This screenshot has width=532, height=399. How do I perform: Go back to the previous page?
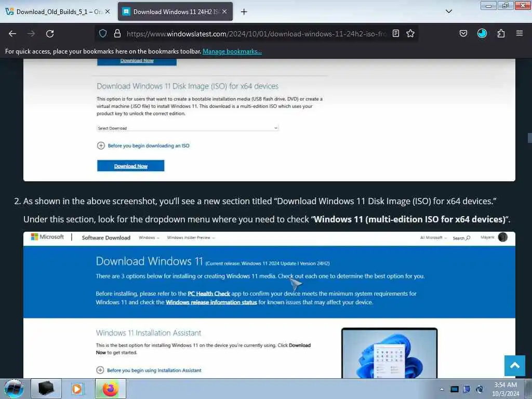tap(12, 34)
